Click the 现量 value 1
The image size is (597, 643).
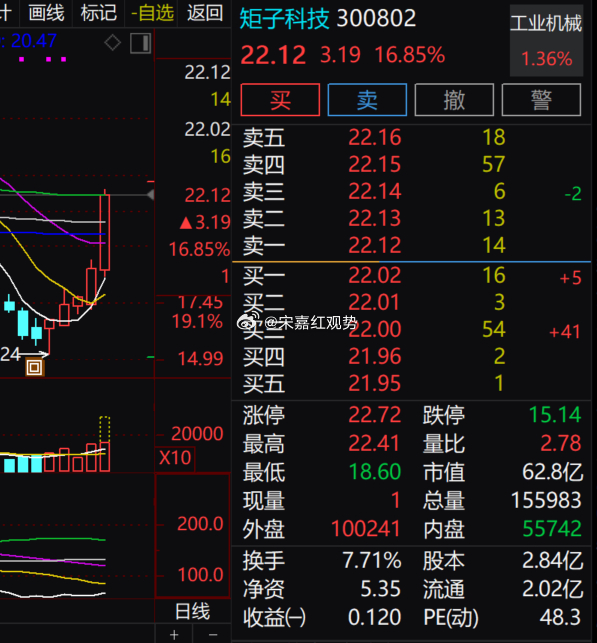395,500
